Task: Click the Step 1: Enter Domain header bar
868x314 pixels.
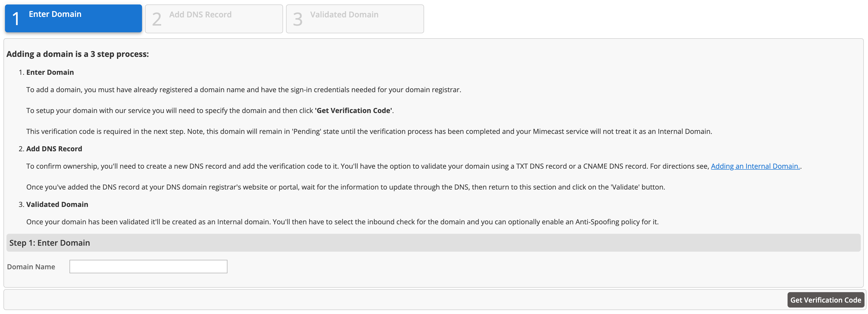Action: click(433, 243)
